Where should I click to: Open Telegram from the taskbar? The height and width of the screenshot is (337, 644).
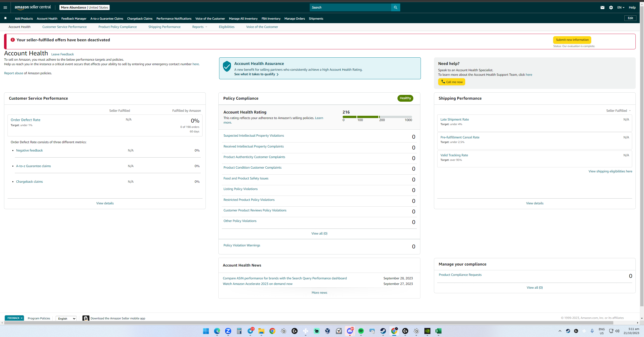pos(250,331)
